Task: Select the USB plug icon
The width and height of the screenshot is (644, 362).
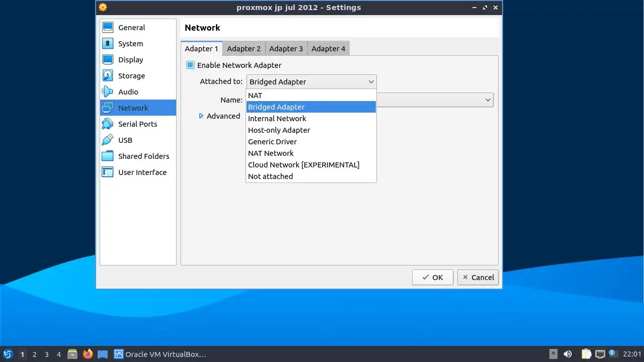Action: pyautogui.click(x=108, y=140)
